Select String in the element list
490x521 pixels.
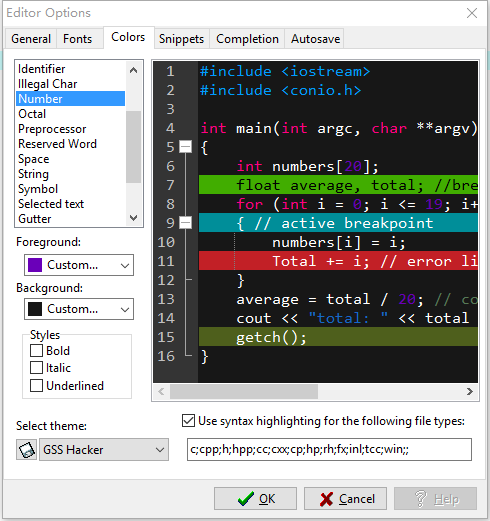[71, 174]
